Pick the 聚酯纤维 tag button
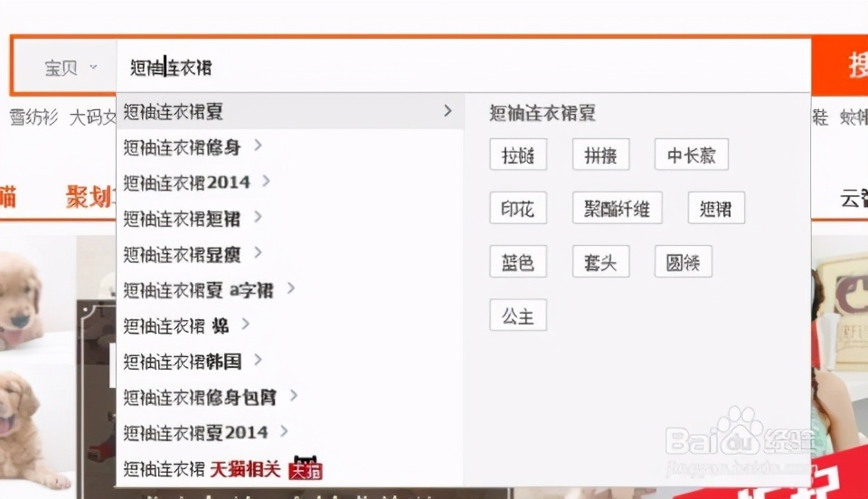Image resolution: width=868 pixels, height=499 pixels. coord(618,208)
